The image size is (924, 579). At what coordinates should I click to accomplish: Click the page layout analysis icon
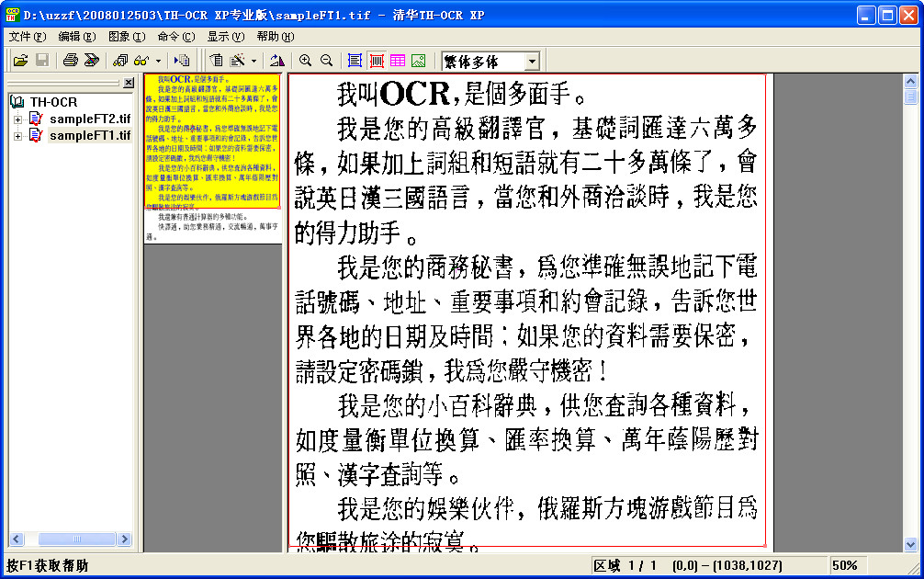pyautogui.click(x=216, y=60)
